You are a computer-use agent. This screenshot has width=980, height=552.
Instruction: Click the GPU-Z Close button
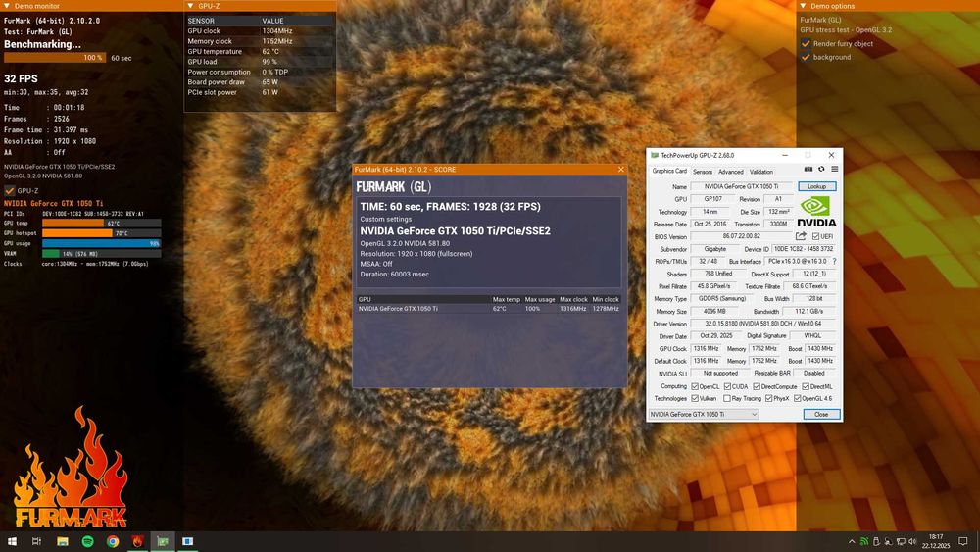click(x=821, y=414)
